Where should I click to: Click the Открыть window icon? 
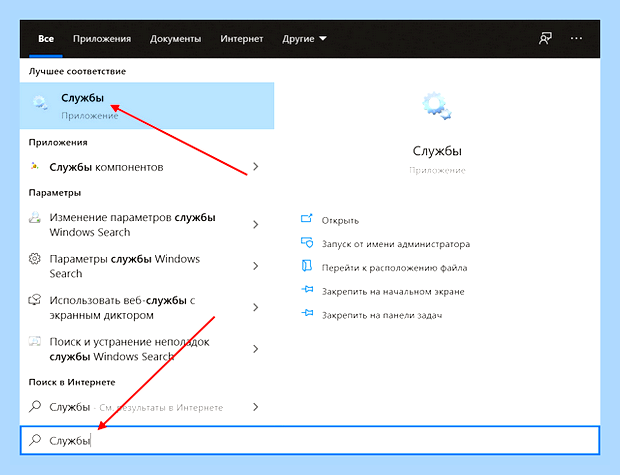306,218
